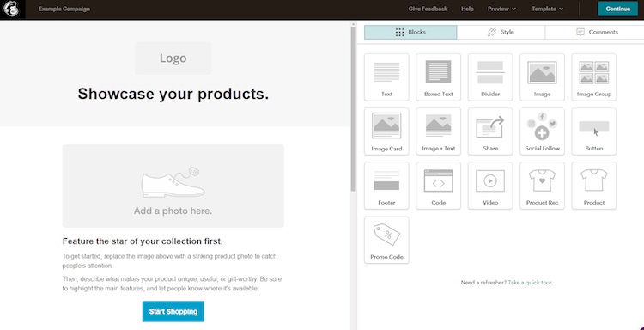Choose the Code block
The width and height of the screenshot is (644, 330).
tap(438, 186)
